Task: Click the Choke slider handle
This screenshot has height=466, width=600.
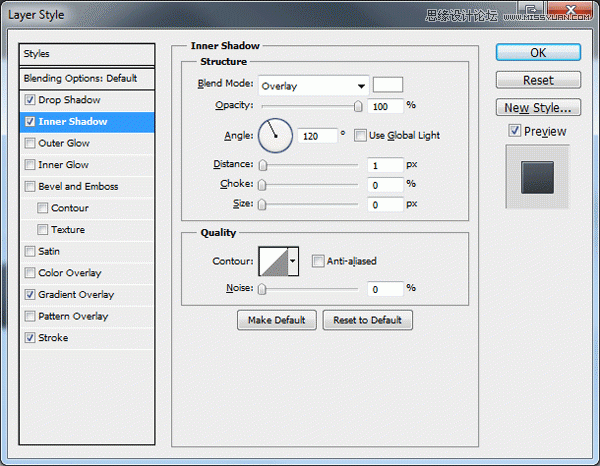Action: pos(262,185)
